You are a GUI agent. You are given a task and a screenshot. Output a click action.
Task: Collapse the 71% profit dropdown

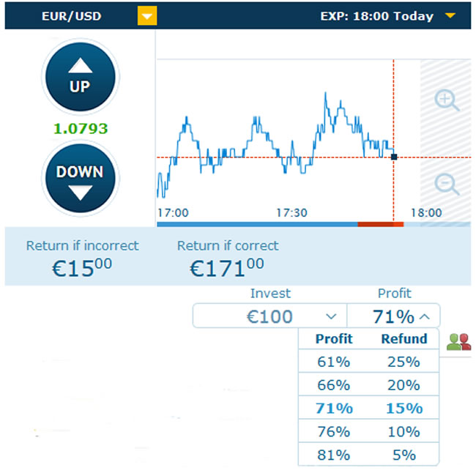click(x=393, y=316)
